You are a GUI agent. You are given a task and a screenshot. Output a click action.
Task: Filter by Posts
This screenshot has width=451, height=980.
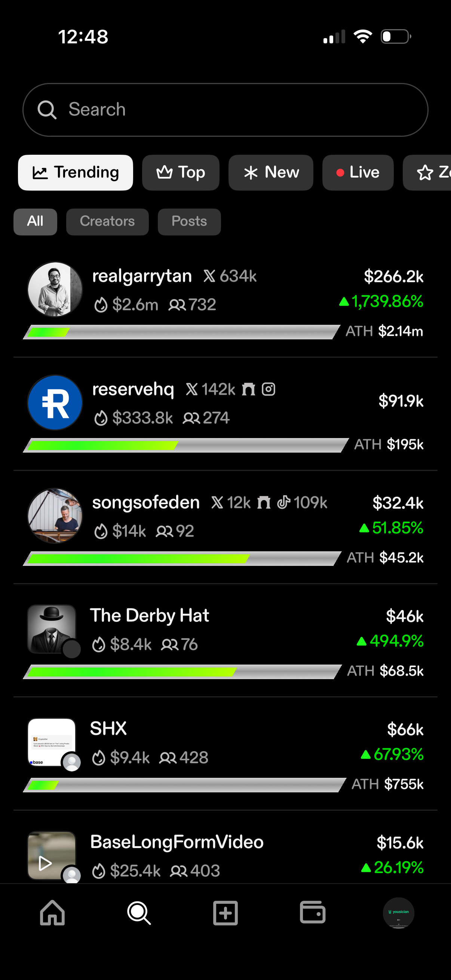(x=189, y=221)
